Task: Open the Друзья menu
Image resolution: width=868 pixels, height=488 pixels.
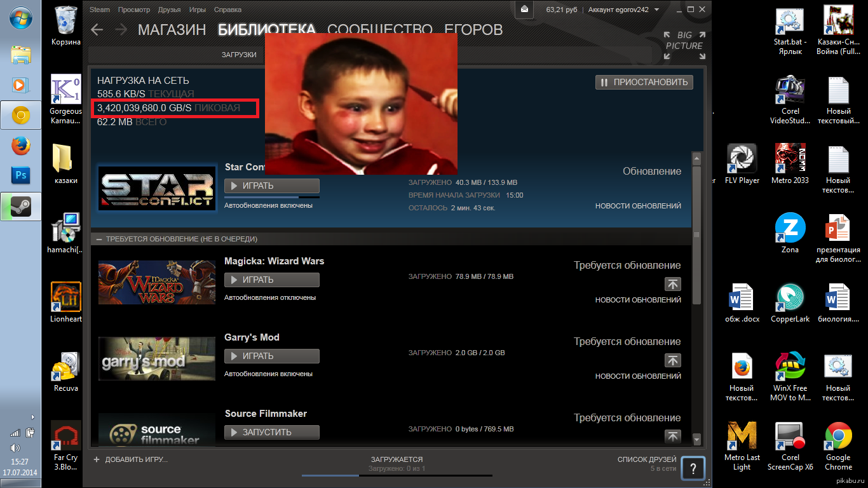Action: click(169, 10)
